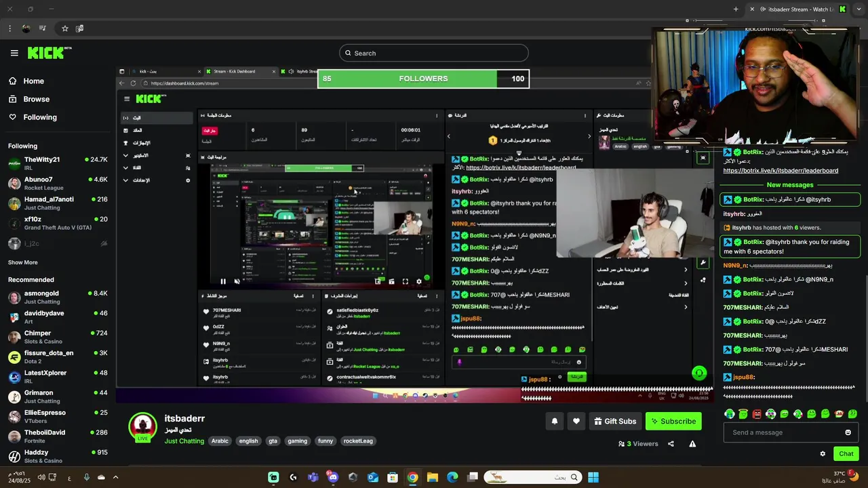Open TheWitty21 followed channel
Screen dimensions: 868x488
(58, 163)
